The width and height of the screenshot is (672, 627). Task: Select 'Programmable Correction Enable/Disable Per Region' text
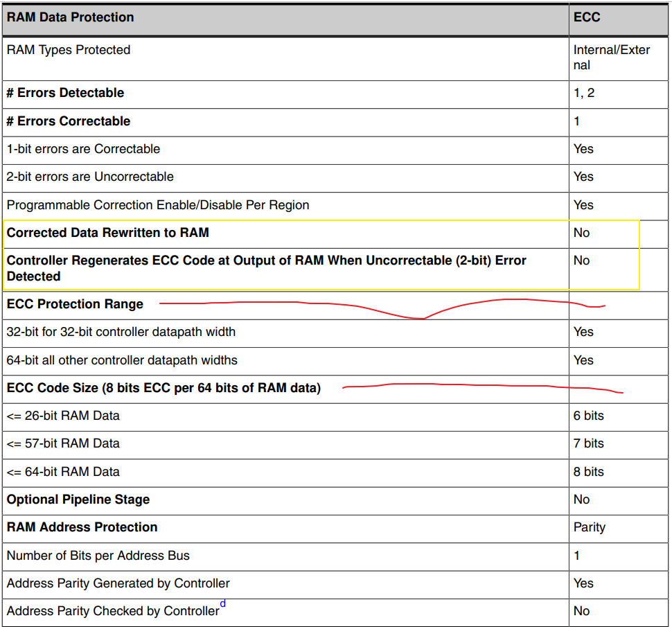click(158, 205)
